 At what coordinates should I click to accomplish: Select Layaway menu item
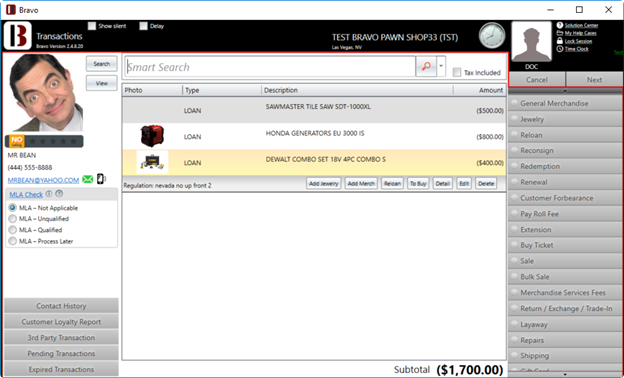565,324
